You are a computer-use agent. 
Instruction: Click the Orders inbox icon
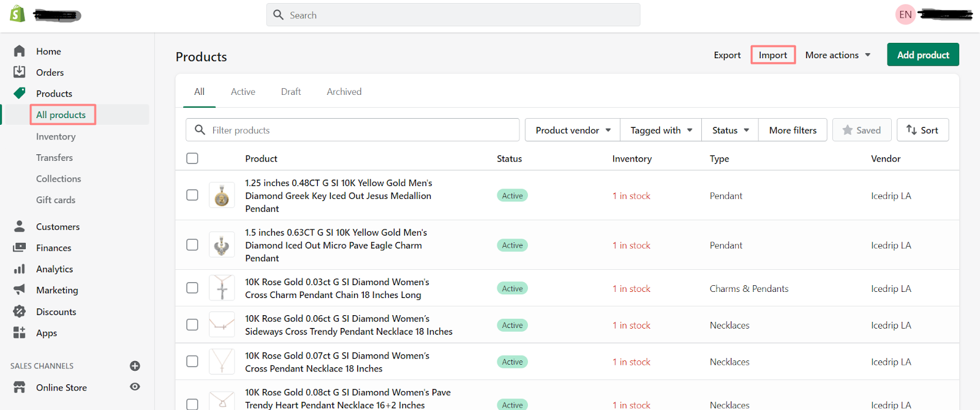coord(20,72)
